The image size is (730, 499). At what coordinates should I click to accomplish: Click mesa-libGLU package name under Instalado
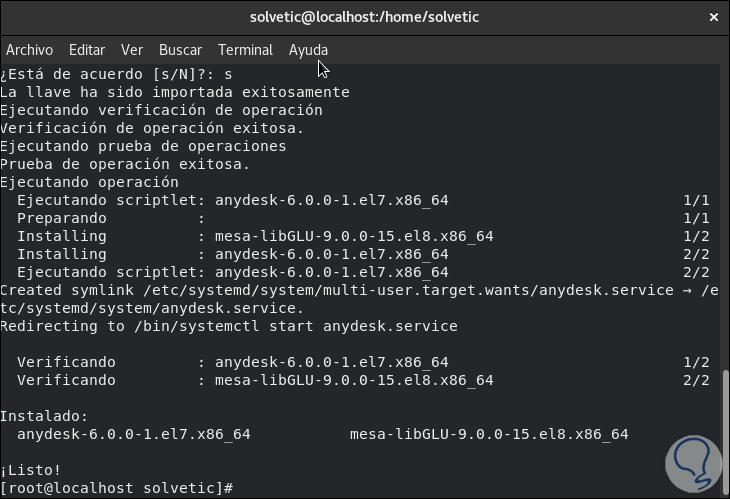489,434
